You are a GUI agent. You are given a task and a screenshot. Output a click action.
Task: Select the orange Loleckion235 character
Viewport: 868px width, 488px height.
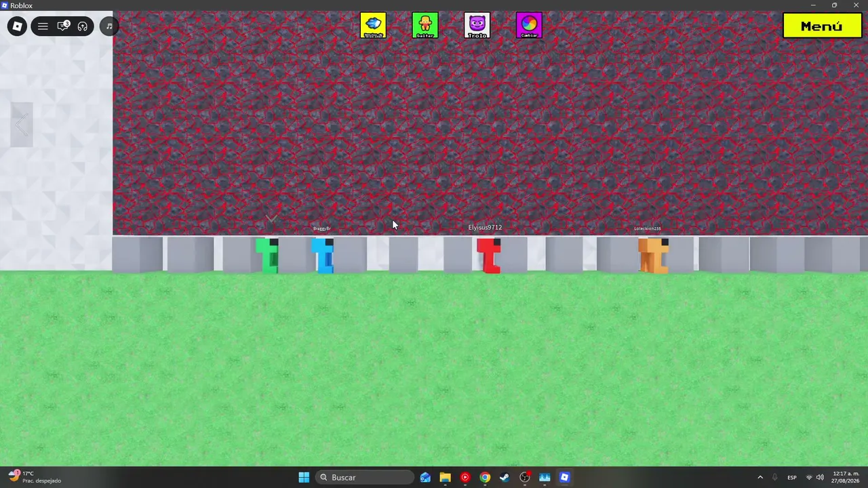[654, 256]
